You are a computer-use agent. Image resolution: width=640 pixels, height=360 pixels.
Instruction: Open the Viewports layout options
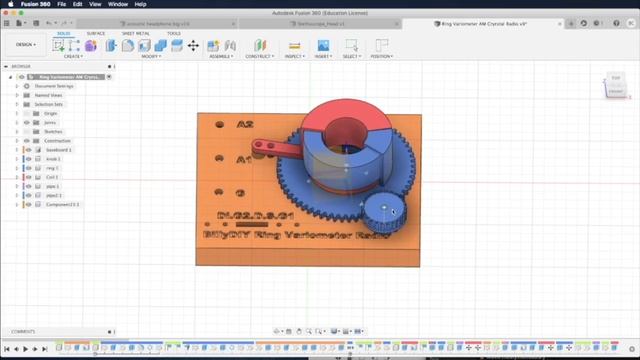pos(359,331)
